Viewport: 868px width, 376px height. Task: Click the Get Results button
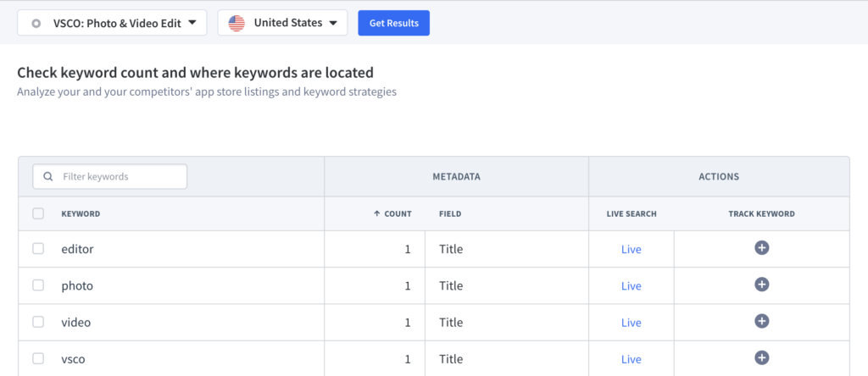coord(393,23)
